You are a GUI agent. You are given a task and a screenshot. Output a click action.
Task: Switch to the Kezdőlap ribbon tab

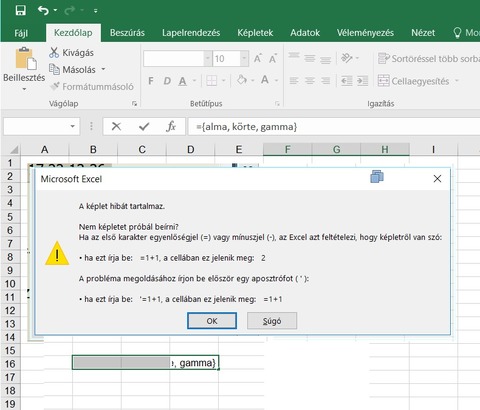point(73,33)
